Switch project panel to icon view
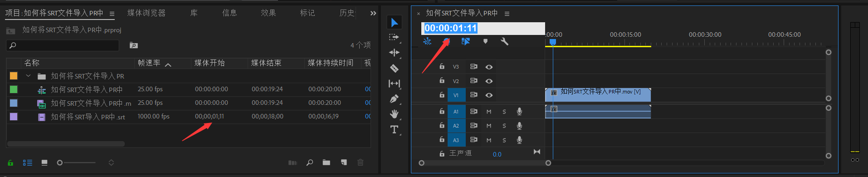This screenshot has width=868, height=177. tap(44, 162)
